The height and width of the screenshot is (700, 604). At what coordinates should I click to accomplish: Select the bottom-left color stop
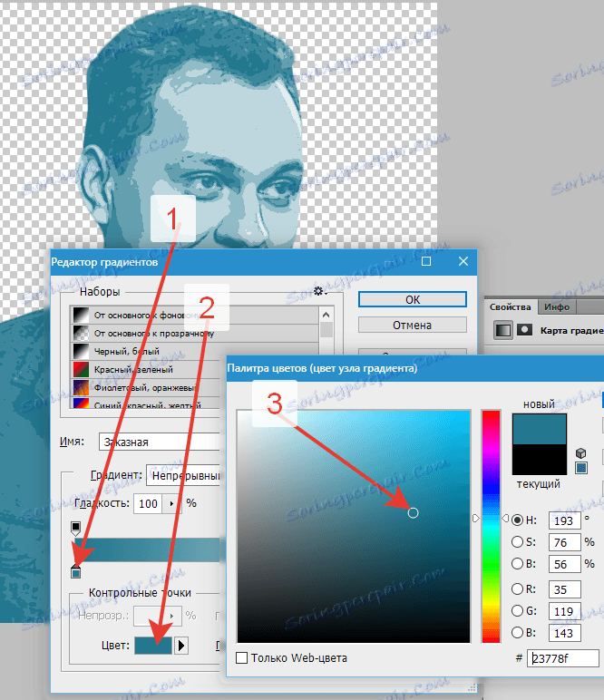tap(76, 570)
